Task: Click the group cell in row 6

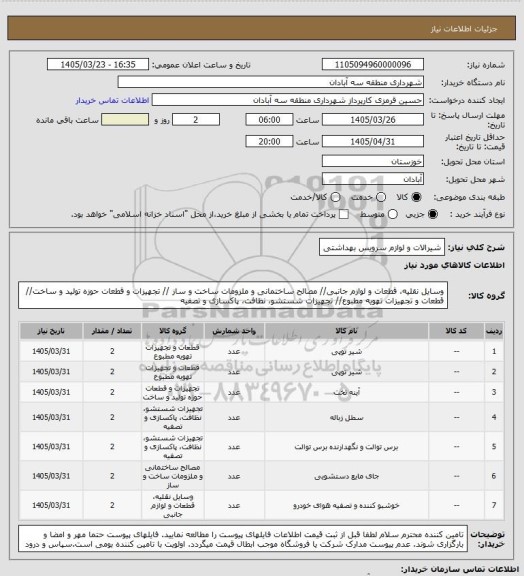Action: pyautogui.click(x=173, y=476)
